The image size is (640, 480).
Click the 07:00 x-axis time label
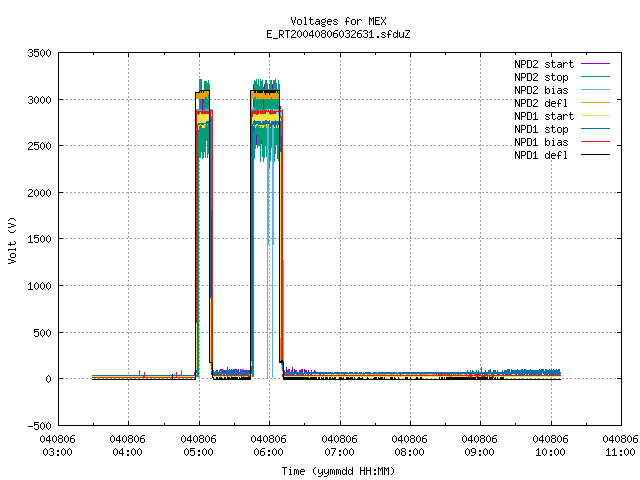point(339,452)
